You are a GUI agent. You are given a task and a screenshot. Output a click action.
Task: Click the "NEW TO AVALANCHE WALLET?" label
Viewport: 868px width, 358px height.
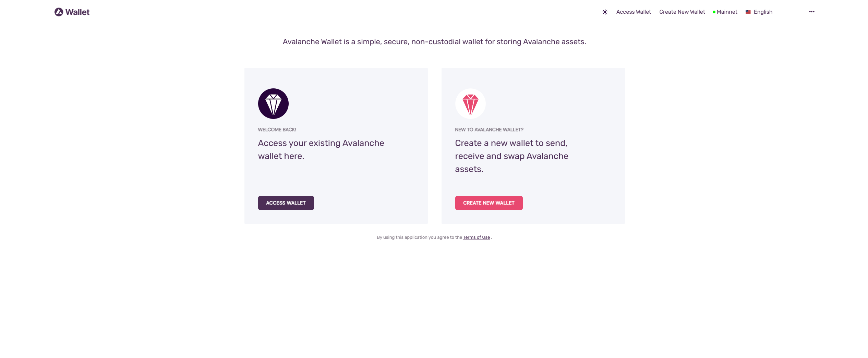point(489,130)
